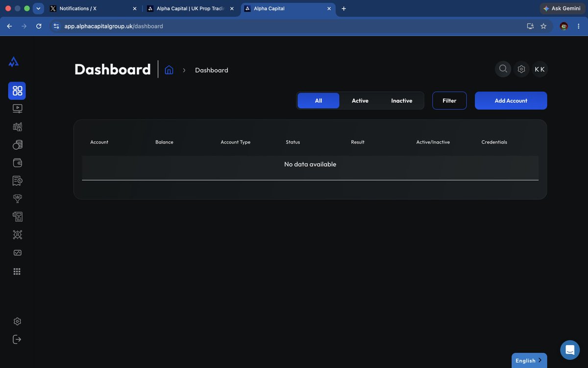Click the logout arrow icon in the sidebar
This screenshot has width=588, height=368.
coord(17,339)
